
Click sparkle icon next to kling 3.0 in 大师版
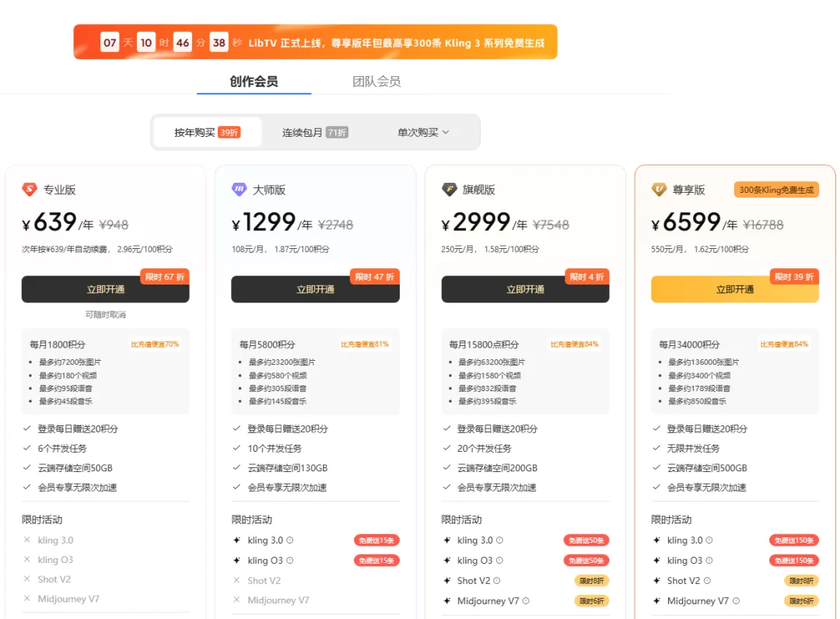pyautogui.click(x=236, y=540)
